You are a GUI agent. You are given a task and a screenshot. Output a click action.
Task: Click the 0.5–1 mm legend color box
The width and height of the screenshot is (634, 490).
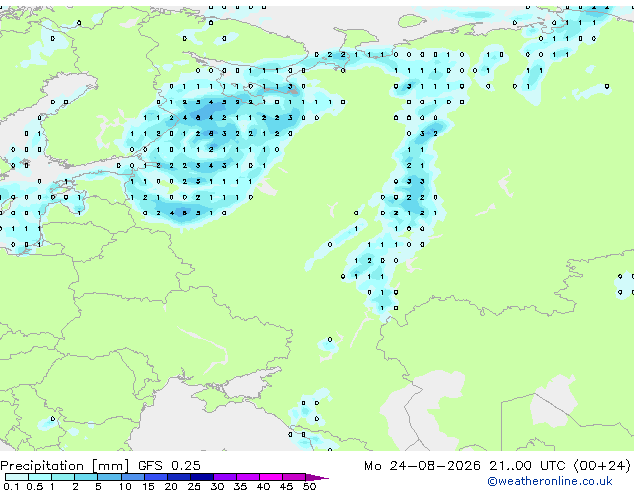coord(40,477)
